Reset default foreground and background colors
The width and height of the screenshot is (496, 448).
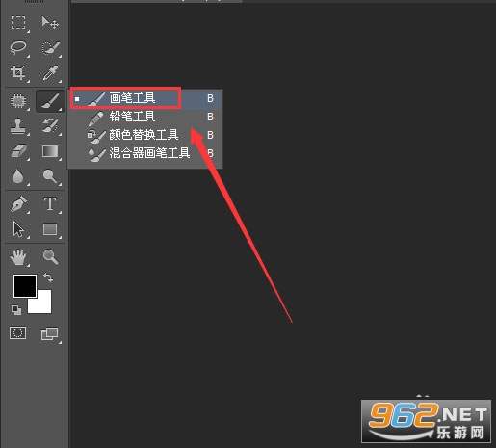pos(16,310)
